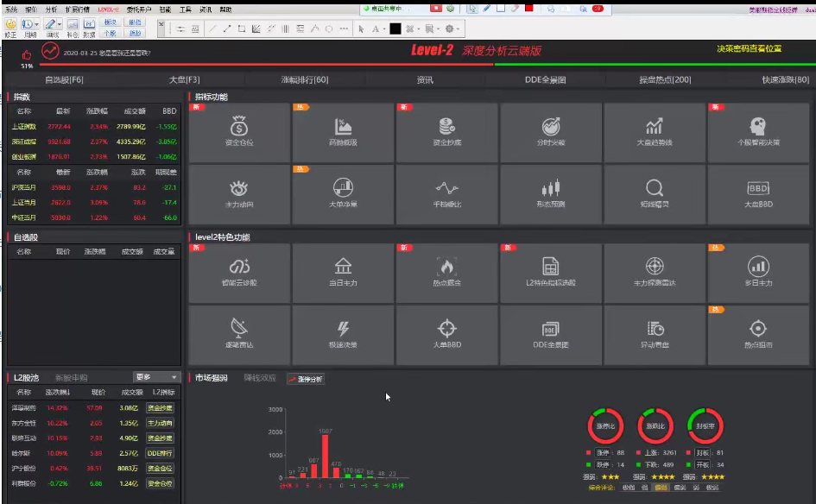
Task: Open the 智能云诊股 cloud tile
Action: tap(239, 273)
